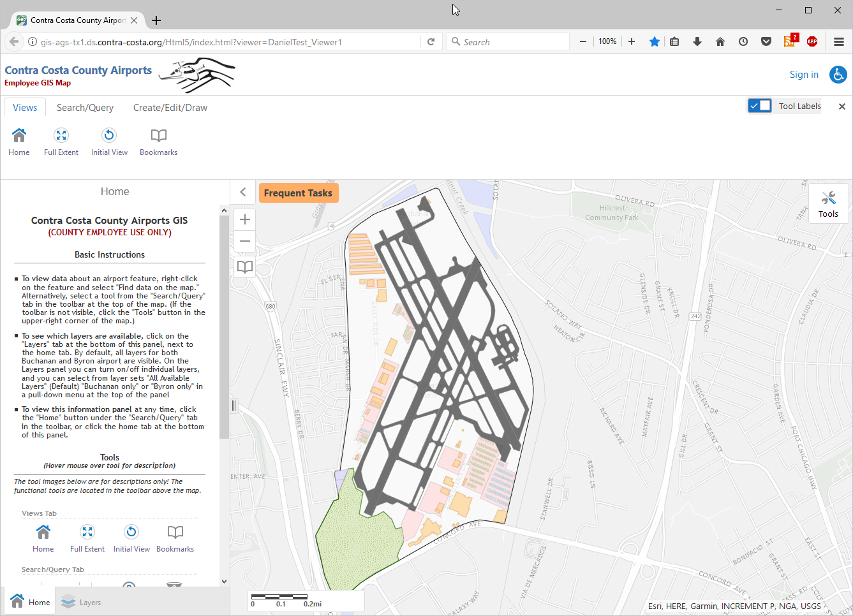This screenshot has height=616, width=853.
Task: Reset map with Initial View icon
Action: [x=109, y=142]
